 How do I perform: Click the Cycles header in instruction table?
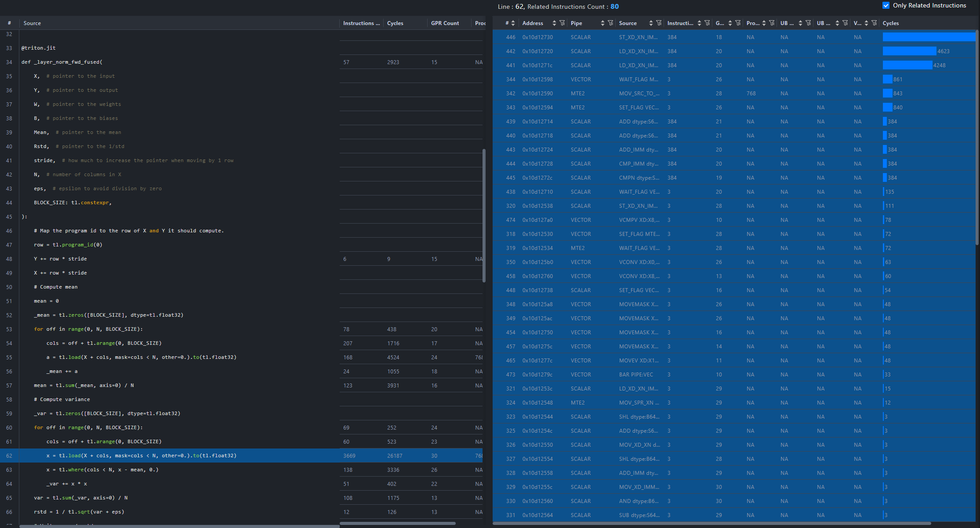(891, 23)
